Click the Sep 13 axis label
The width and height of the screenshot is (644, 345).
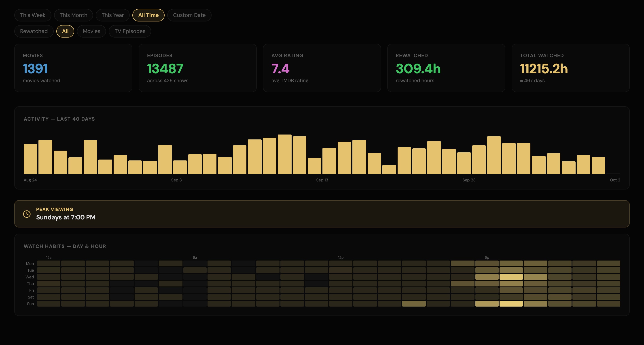[322, 180]
